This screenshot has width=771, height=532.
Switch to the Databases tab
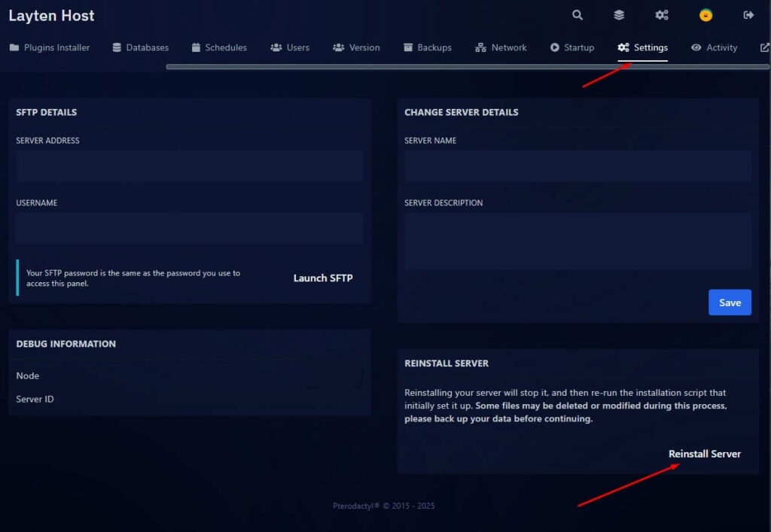[x=141, y=47]
